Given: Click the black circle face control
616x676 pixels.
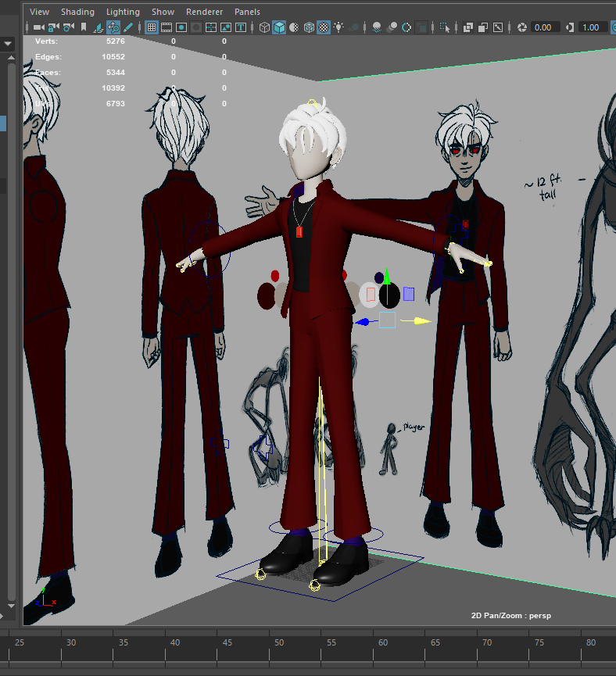Looking at the screenshot, I should pos(389,295).
